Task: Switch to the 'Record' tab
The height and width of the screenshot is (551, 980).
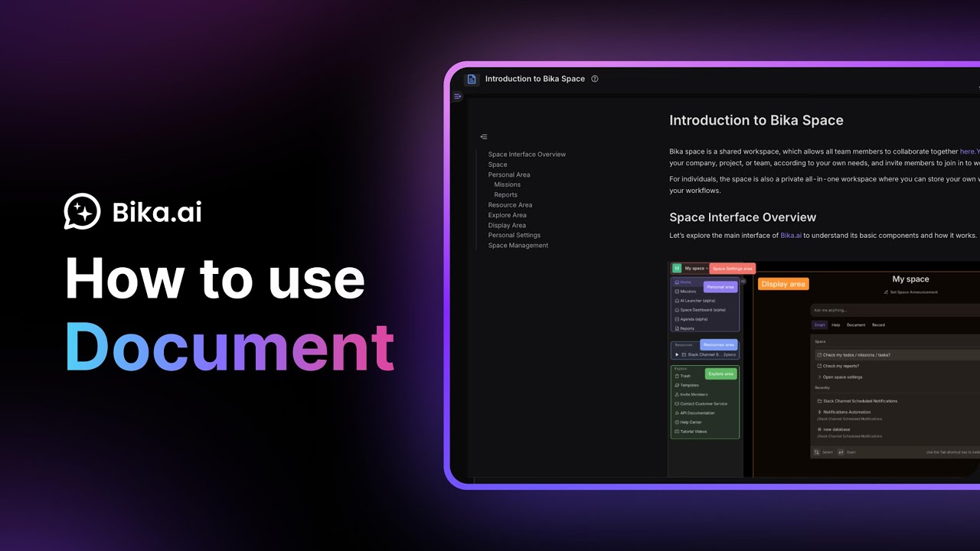Action: (x=878, y=325)
